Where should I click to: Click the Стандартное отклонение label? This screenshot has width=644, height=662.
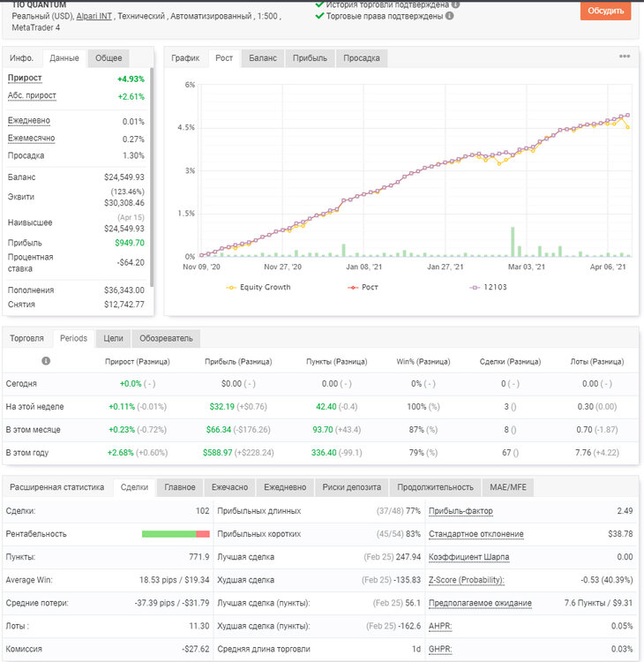(x=476, y=534)
